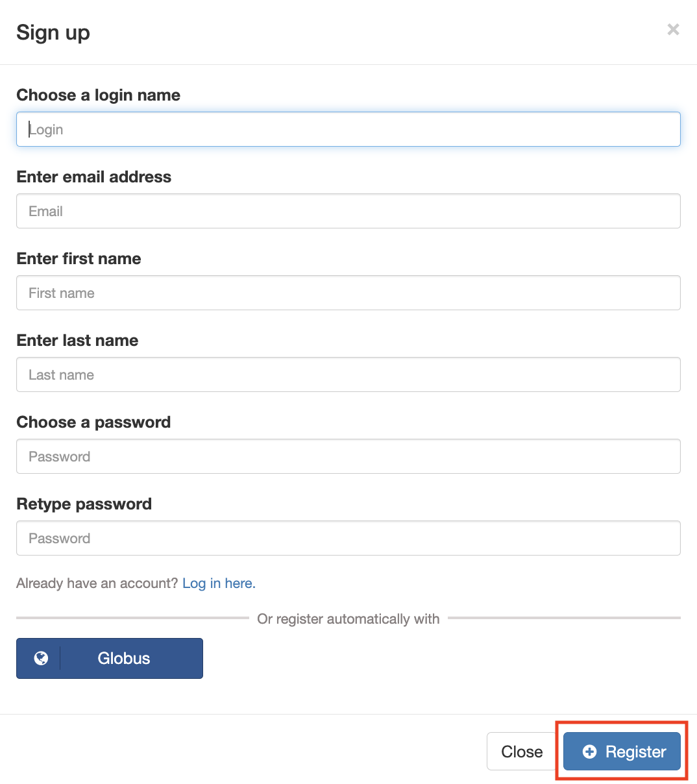Click the "Enter email address" label

click(93, 177)
